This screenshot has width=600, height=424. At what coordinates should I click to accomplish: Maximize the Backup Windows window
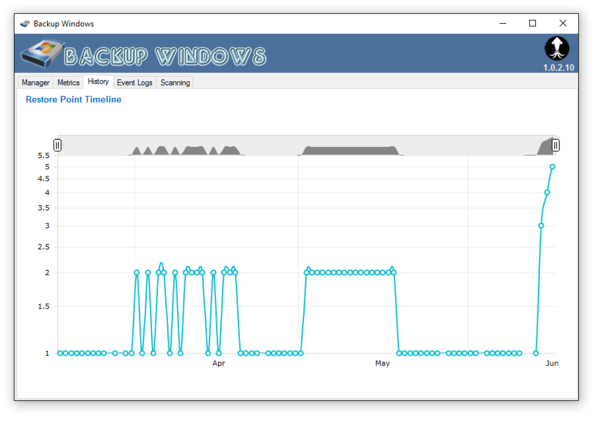[x=532, y=24]
